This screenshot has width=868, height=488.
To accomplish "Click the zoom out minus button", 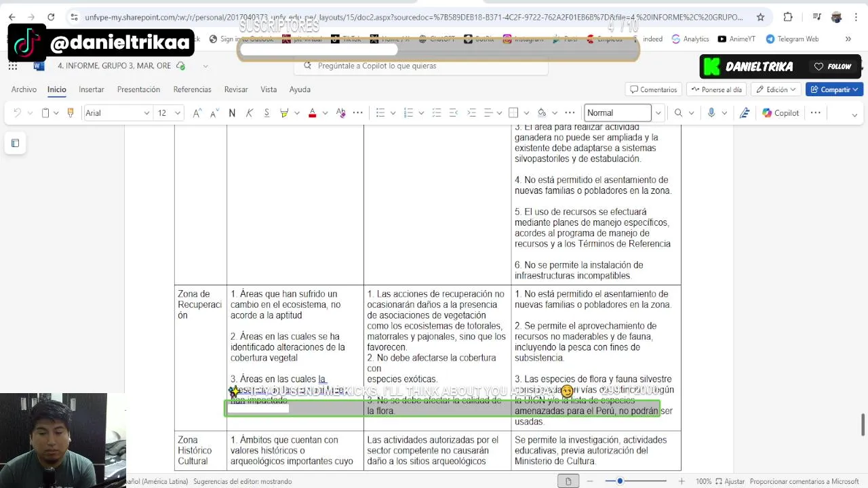I will [590, 481].
